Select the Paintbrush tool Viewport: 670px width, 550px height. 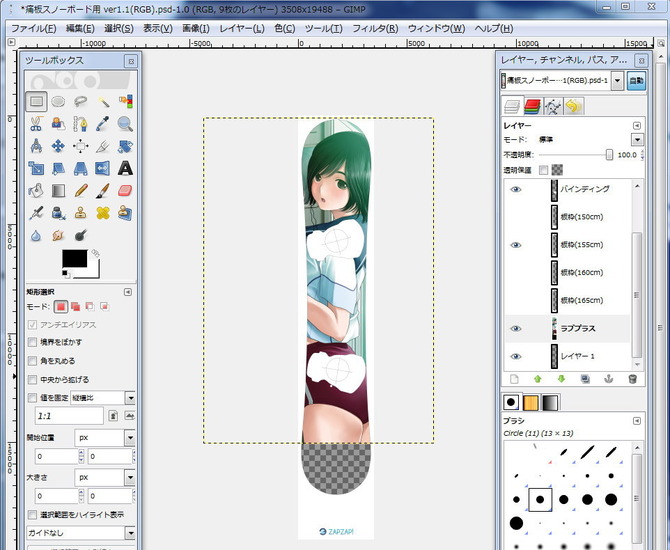pyautogui.click(x=103, y=191)
